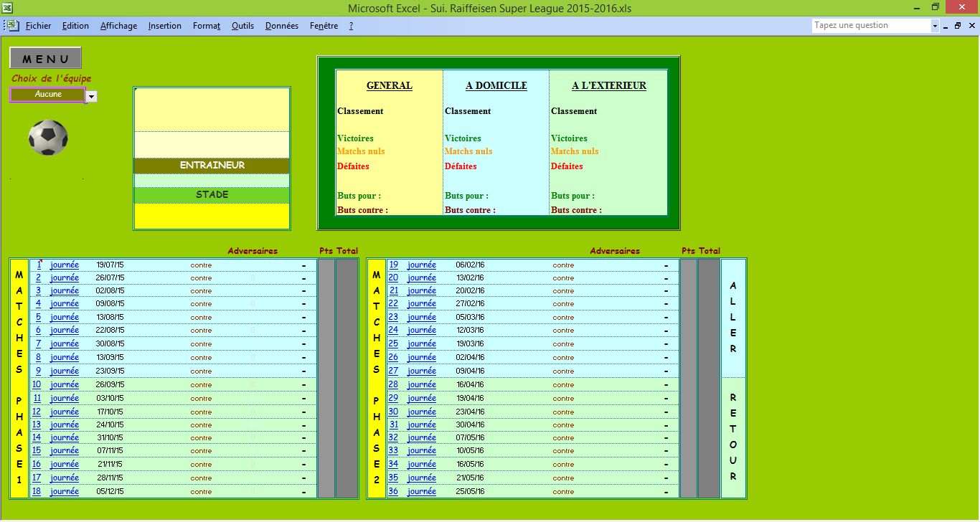Open the Insertion menu
Image resolution: width=980 pixels, height=522 pixels.
click(x=164, y=26)
